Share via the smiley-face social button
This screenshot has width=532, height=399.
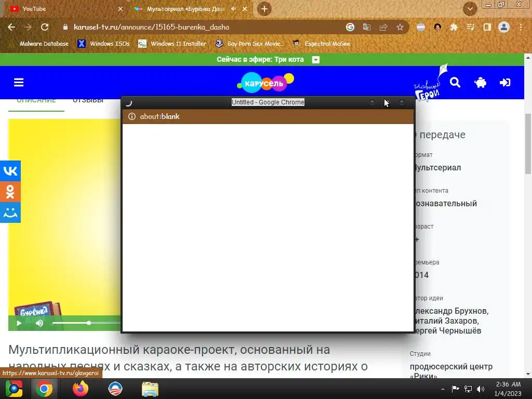coord(10,212)
